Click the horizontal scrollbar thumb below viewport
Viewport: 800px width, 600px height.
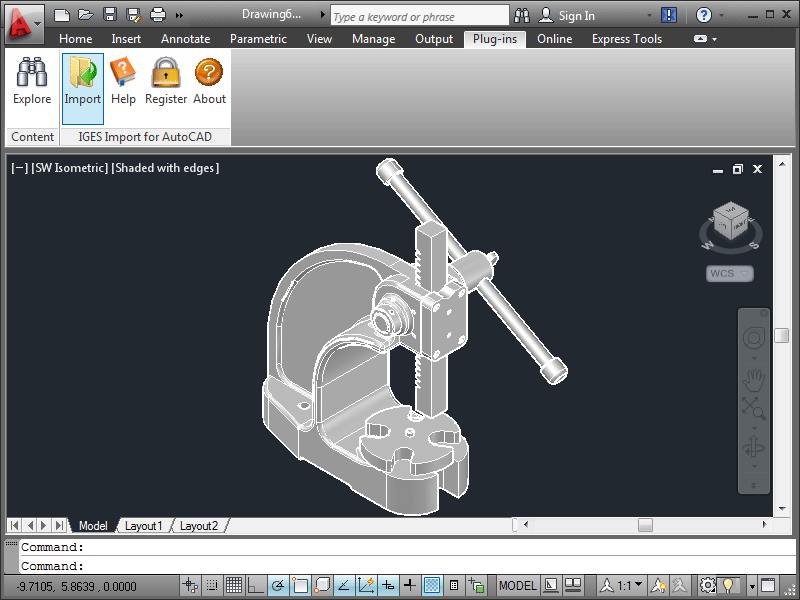pos(645,524)
